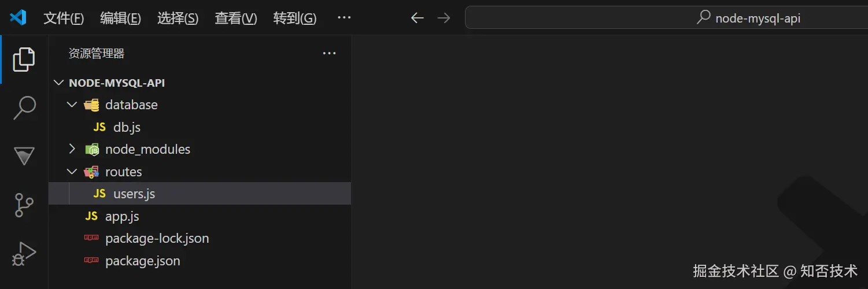Viewport: 868px width, 289px height.
Task: Open the 文件(F) menu
Action: tap(64, 18)
